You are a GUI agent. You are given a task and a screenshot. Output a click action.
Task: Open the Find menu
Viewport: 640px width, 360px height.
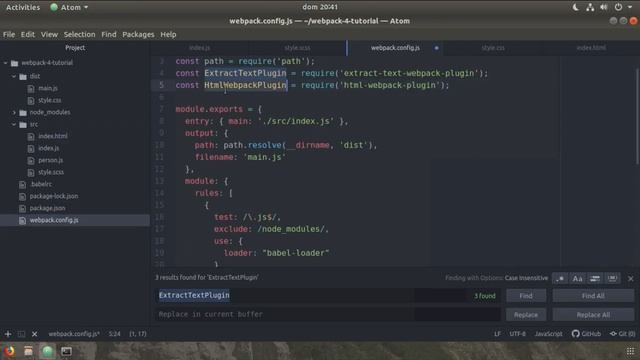click(x=109, y=34)
